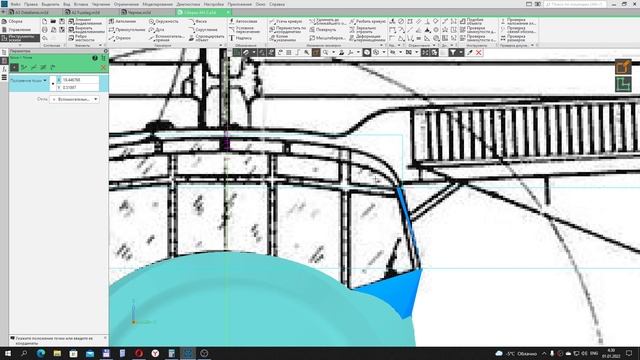
Task: Select the Окружность tool
Action: pyautogui.click(x=164, y=21)
